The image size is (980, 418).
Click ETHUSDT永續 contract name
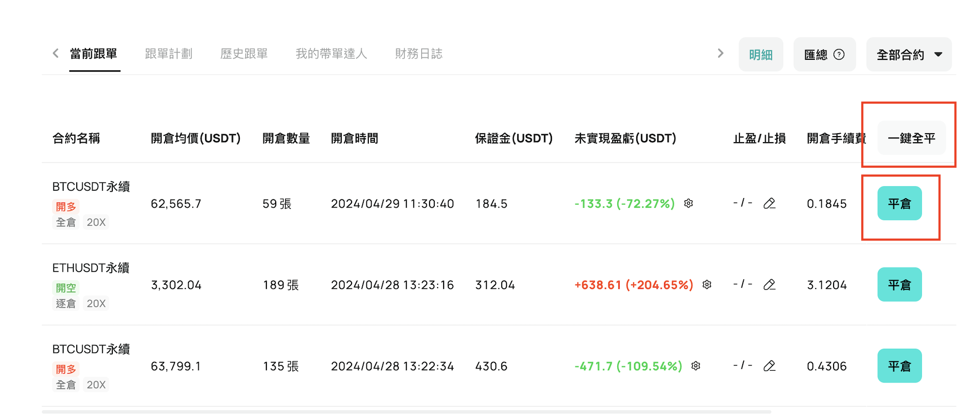click(x=91, y=268)
